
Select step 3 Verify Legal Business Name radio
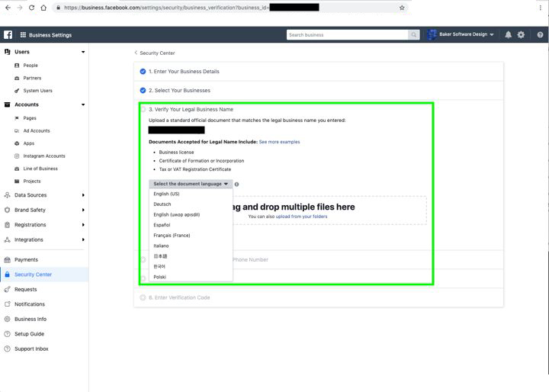(x=143, y=109)
